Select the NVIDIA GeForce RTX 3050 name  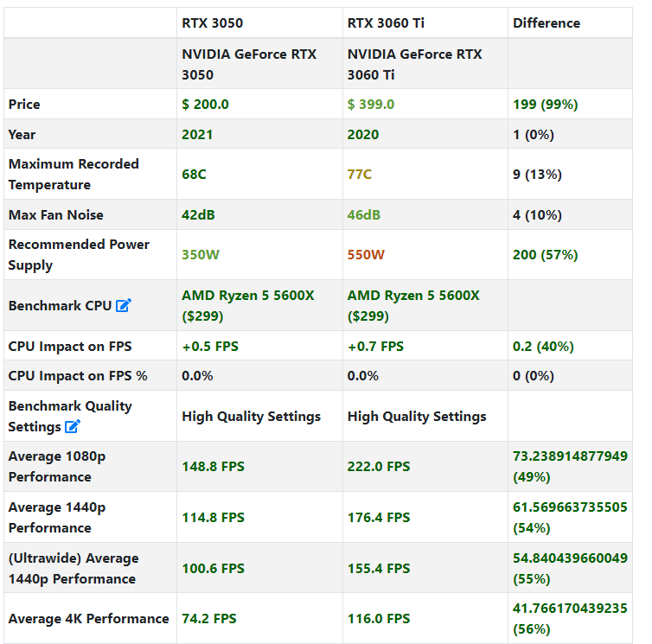[249, 64]
